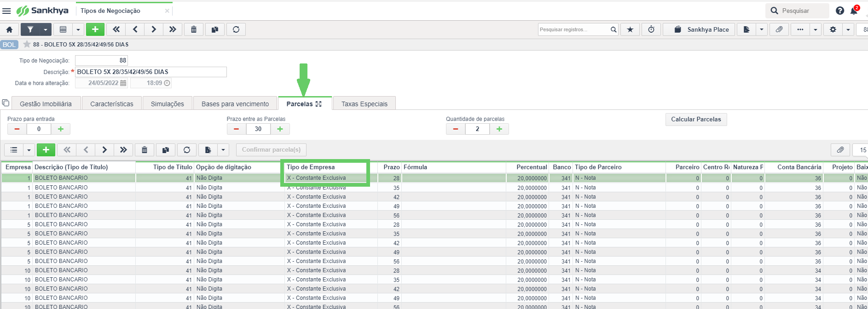The image size is (868, 309).
Task: Open the hamburger main menu
Action: pyautogui.click(x=6, y=11)
